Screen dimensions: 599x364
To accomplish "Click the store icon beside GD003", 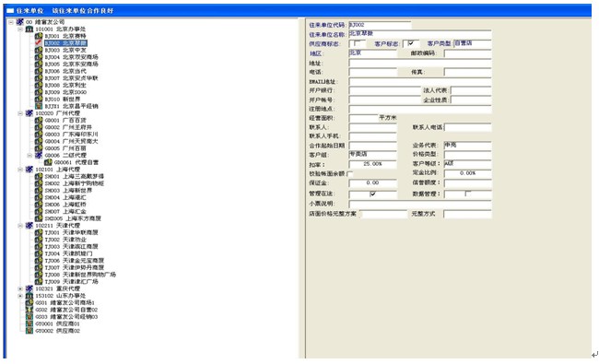I will (39, 134).
